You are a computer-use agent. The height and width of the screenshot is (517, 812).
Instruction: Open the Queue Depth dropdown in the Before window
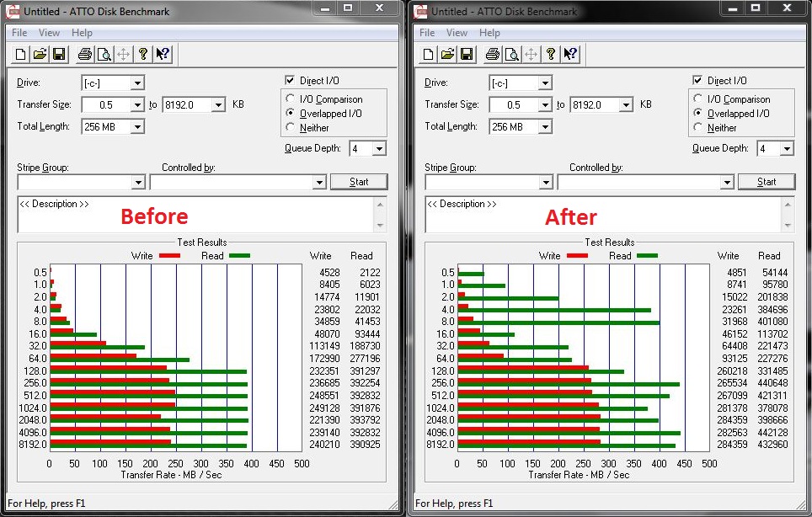click(x=379, y=149)
